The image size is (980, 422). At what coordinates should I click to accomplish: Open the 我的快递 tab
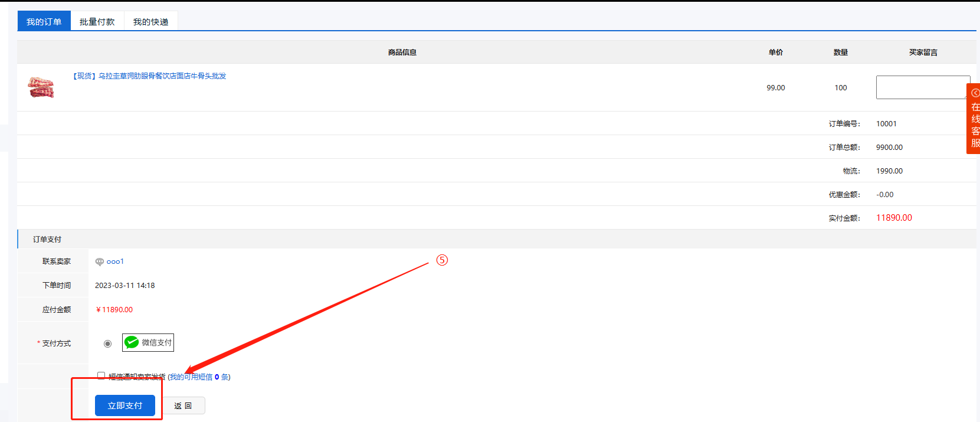click(x=150, y=22)
